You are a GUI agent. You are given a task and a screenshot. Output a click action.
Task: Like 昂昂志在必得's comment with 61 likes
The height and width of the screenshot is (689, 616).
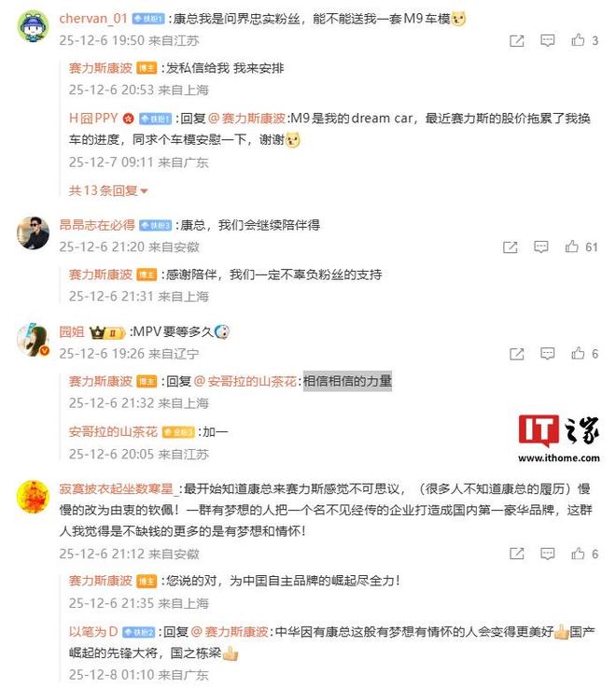[x=571, y=246]
